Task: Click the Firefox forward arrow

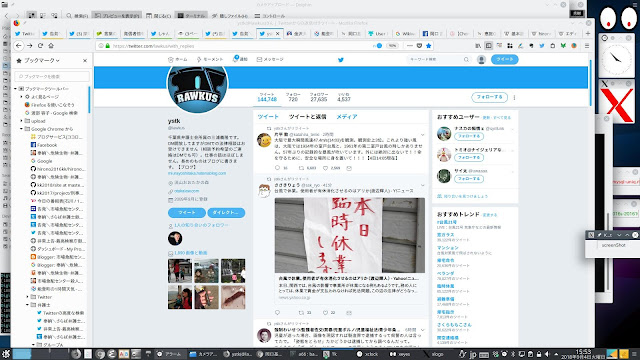Action: [x=29, y=46]
